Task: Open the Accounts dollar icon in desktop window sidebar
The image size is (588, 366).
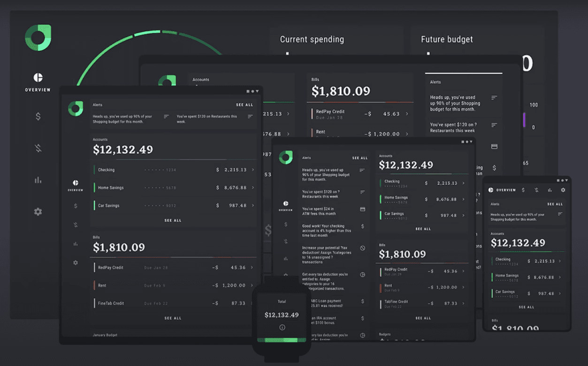Action: pyautogui.click(x=38, y=116)
